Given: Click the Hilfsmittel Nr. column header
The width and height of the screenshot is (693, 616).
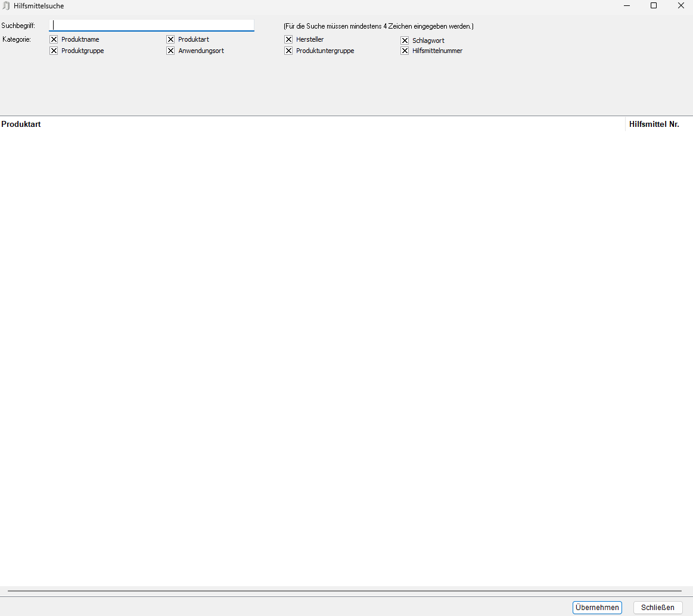Looking at the screenshot, I should click(654, 124).
